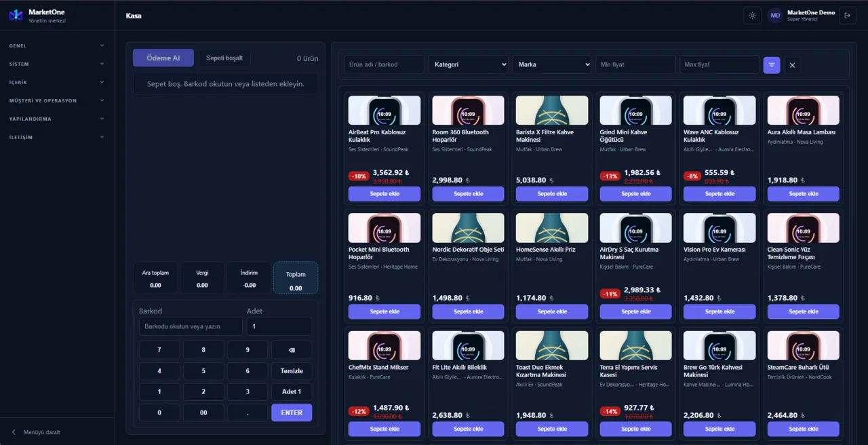
Task: Add SteamCare Buharlı Ütü to cart
Action: coord(804,429)
